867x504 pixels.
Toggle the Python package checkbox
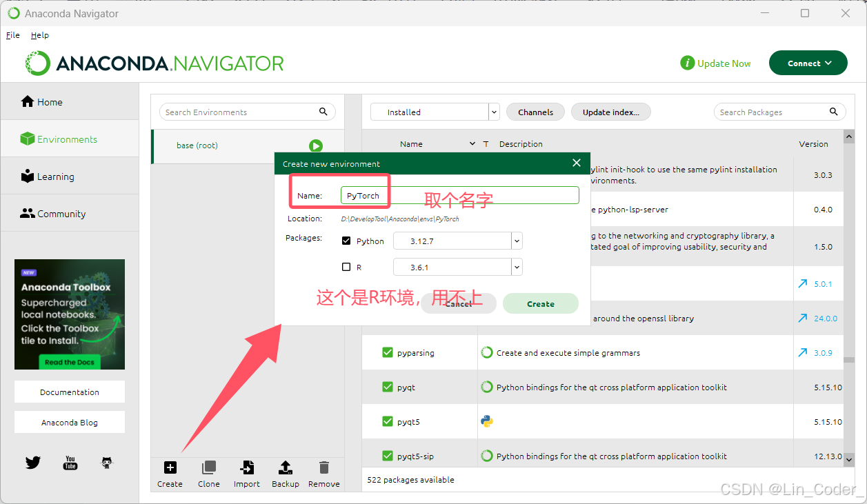346,241
